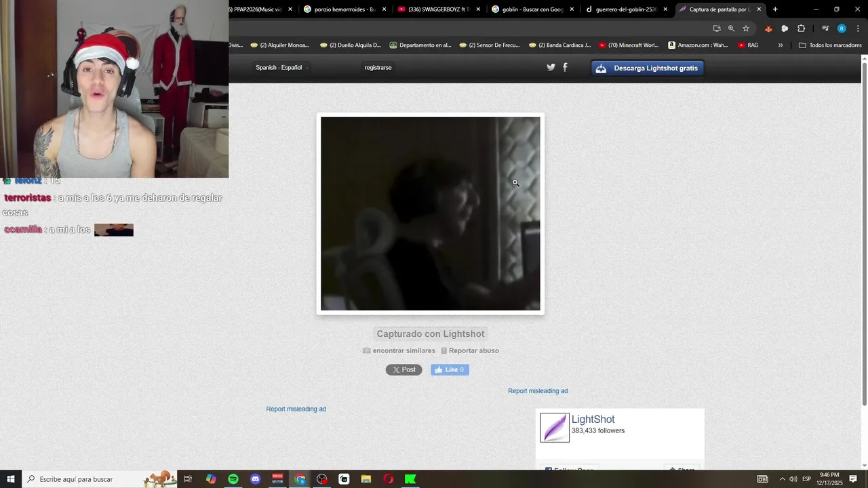Open the Minecraft Worl... bookmark

tap(629, 45)
